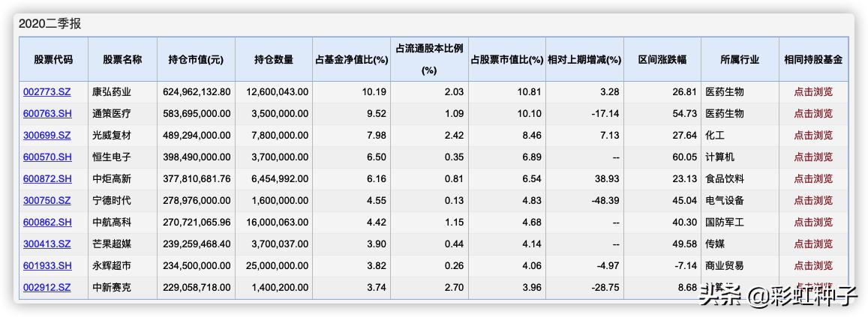Click the 股票代码 column header
The height and width of the screenshot is (317, 868).
click(53, 59)
